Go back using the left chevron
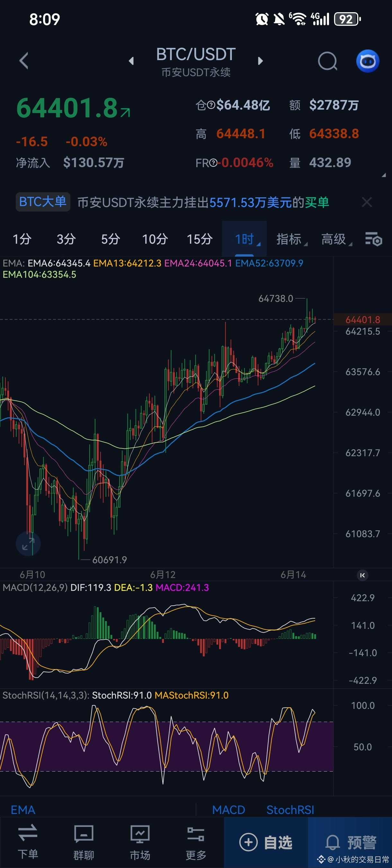 (x=23, y=61)
